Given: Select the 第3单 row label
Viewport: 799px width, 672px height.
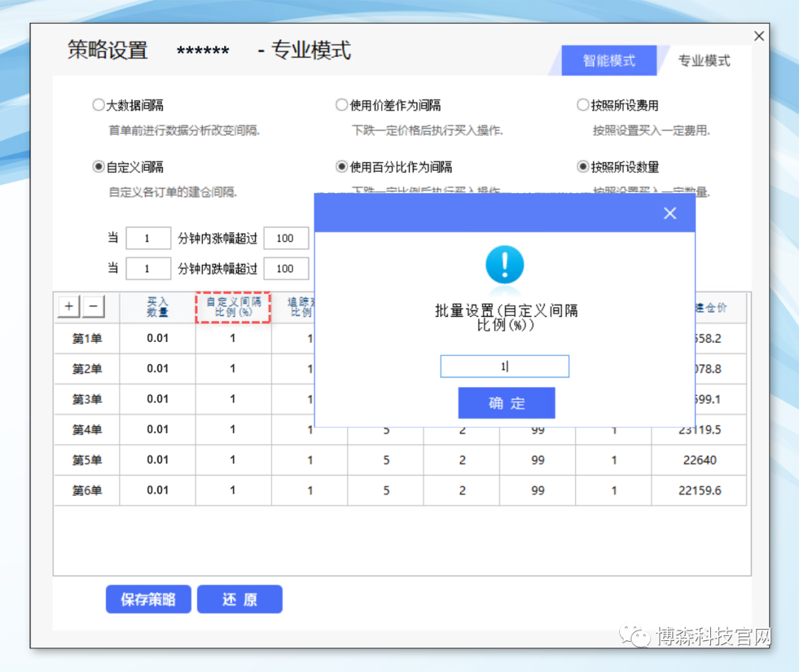Looking at the screenshot, I should pos(87,399).
